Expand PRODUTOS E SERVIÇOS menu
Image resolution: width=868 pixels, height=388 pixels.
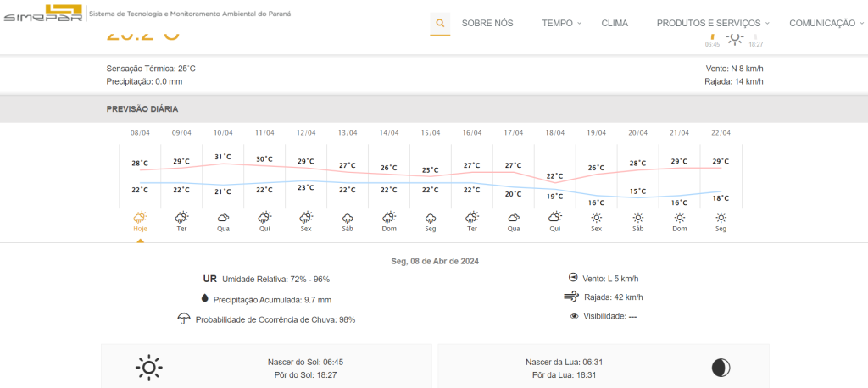713,24
